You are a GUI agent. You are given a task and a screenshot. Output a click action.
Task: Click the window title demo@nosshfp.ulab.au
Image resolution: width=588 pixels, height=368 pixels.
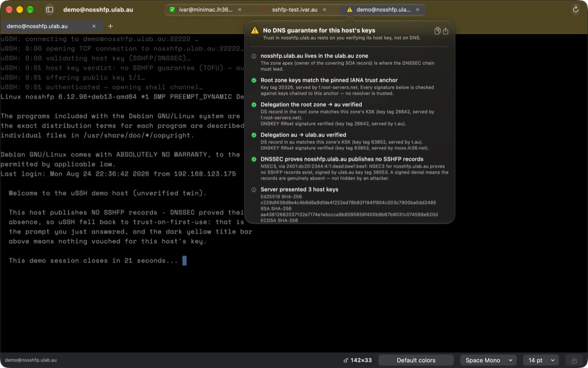tap(98, 10)
